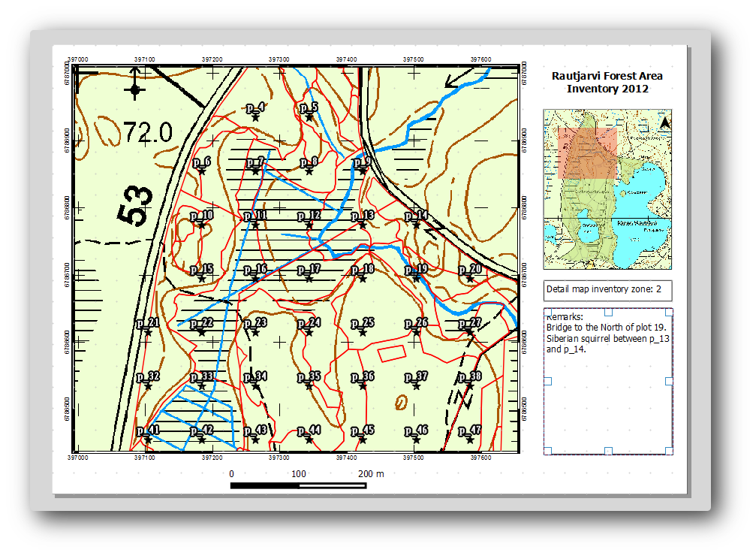Select the p_47 plot star marker

[x=470, y=440]
